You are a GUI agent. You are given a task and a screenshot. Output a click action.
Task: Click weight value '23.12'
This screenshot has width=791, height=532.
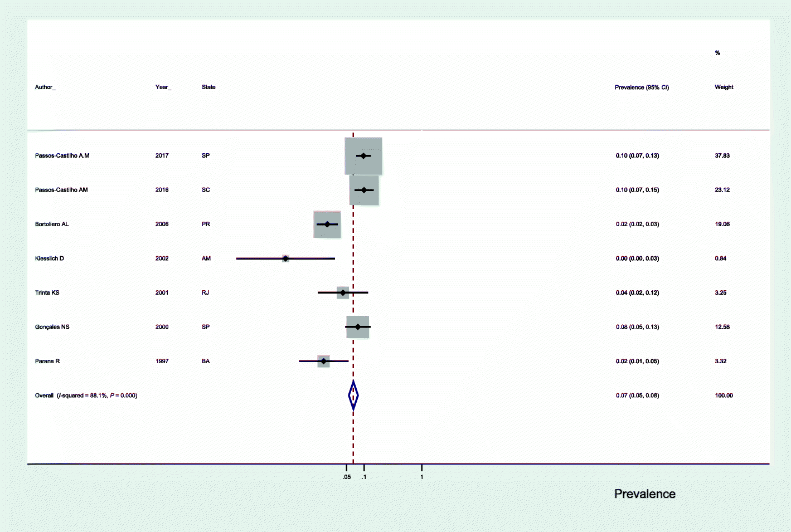[x=722, y=190]
